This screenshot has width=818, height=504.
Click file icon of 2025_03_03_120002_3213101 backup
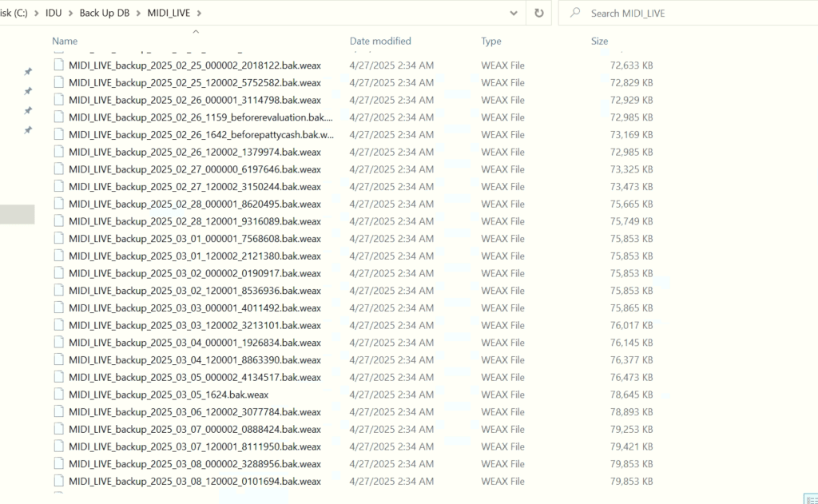point(59,325)
